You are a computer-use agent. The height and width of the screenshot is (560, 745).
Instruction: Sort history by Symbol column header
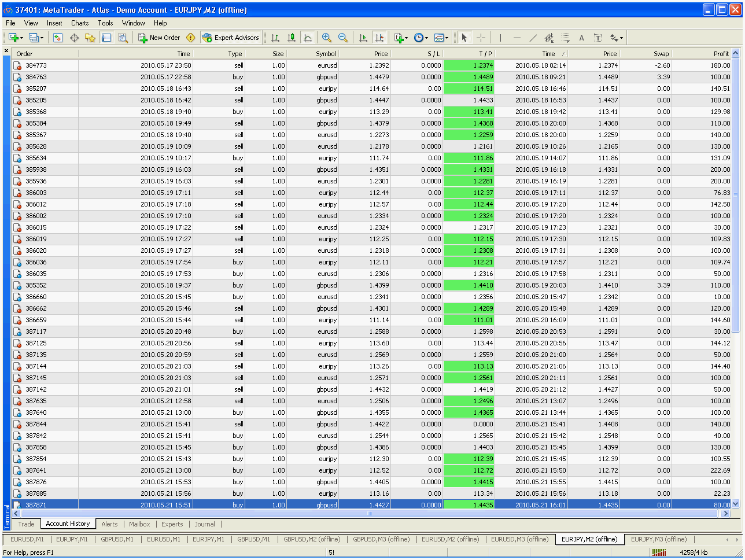(312, 54)
